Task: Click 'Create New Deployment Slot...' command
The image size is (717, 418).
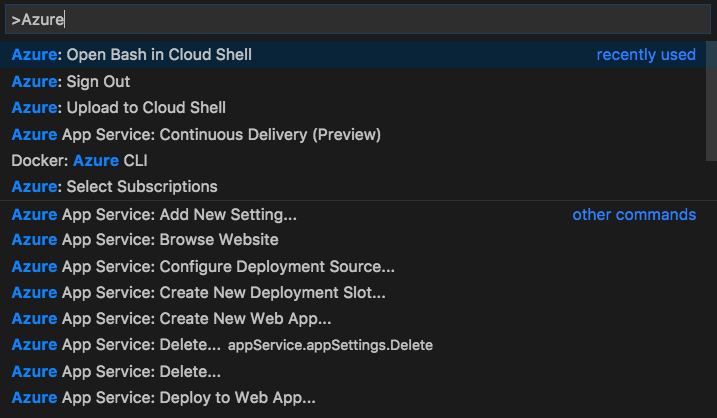Action: [x=198, y=292]
